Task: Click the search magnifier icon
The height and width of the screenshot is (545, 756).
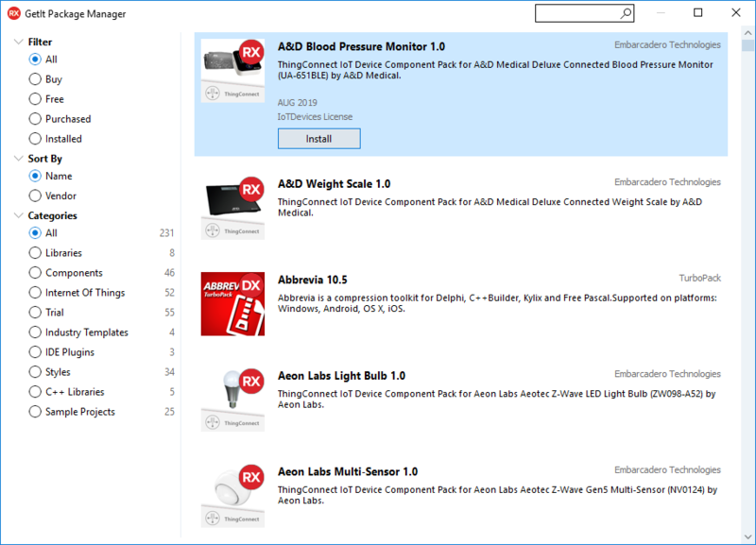Action: click(626, 13)
